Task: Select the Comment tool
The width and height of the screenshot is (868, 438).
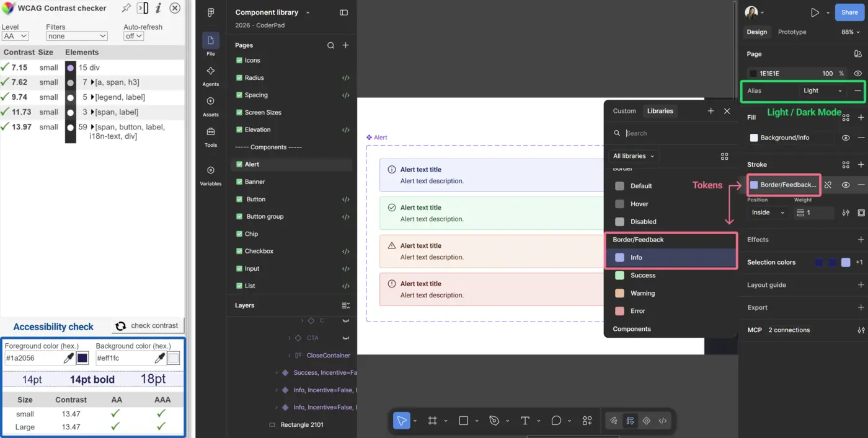Action: coord(556,421)
